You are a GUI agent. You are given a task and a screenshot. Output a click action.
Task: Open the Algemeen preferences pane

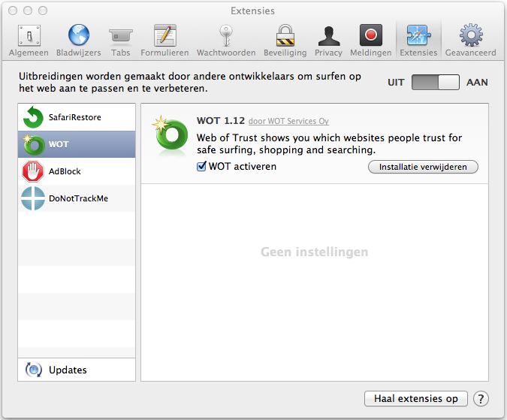coord(29,41)
